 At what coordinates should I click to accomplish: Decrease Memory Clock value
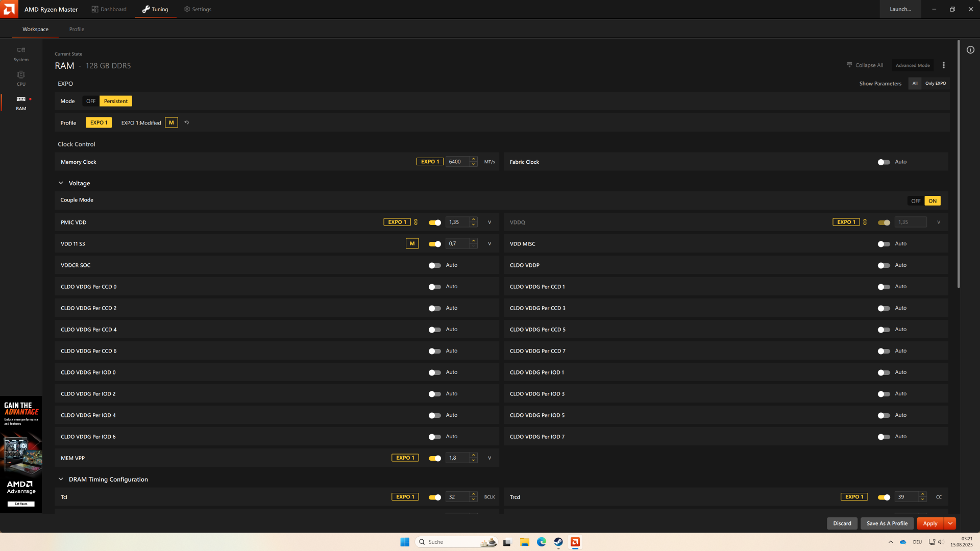(x=474, y=164)
